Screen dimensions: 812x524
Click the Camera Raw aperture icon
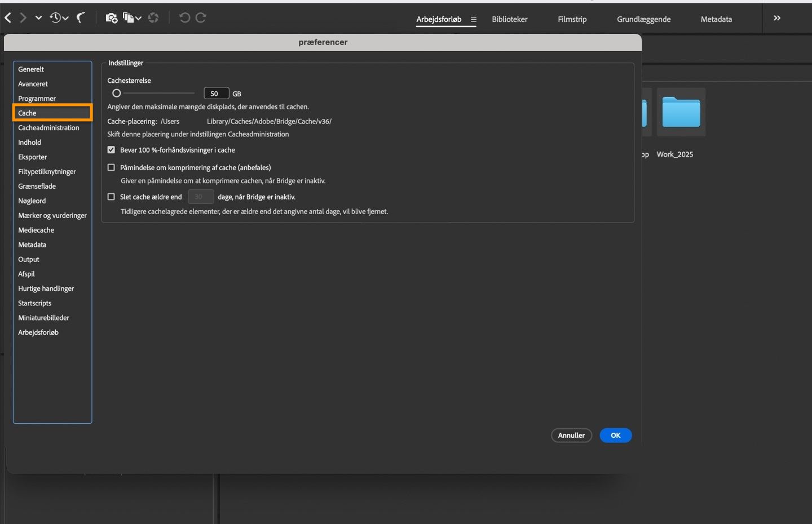coord(153,18)
